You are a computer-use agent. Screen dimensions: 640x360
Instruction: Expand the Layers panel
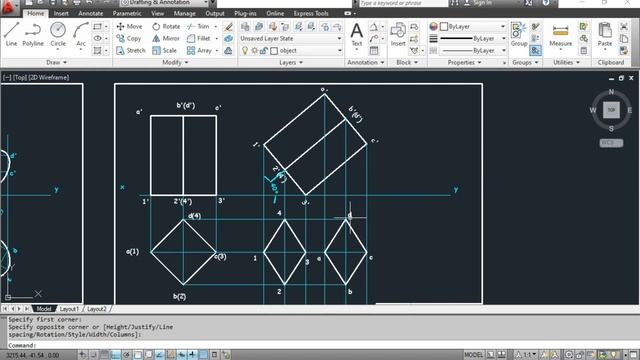click(291, 62)
